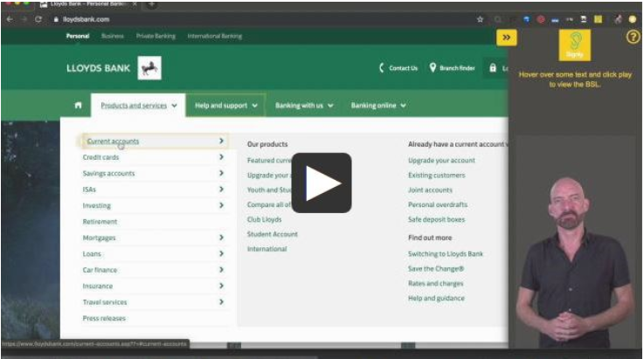The height and width of the screenshot is (359, 644).
Task: Expand the Car finance menu item
Action: (x=155, y=270)
